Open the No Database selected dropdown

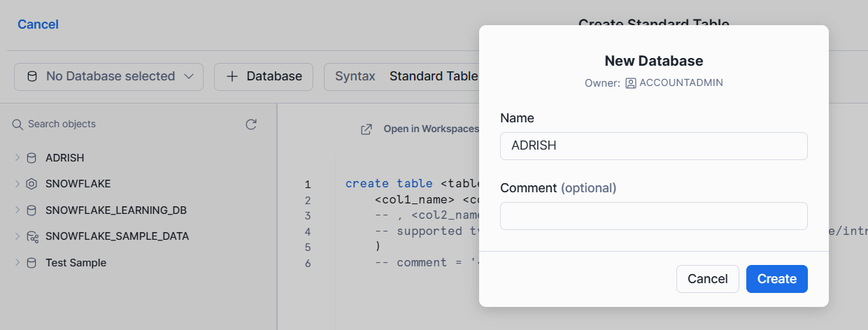coord(108,76)
